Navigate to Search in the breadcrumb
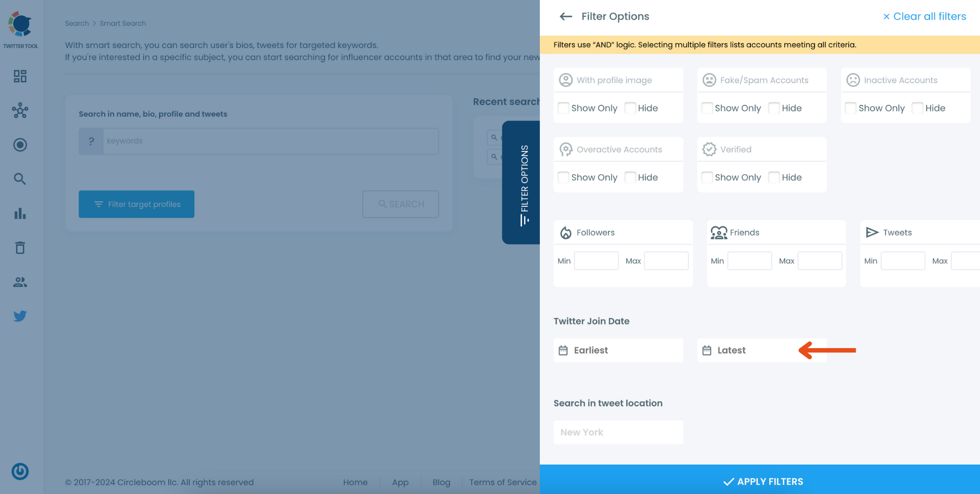 pyautogui.click(x=76, y=23)
